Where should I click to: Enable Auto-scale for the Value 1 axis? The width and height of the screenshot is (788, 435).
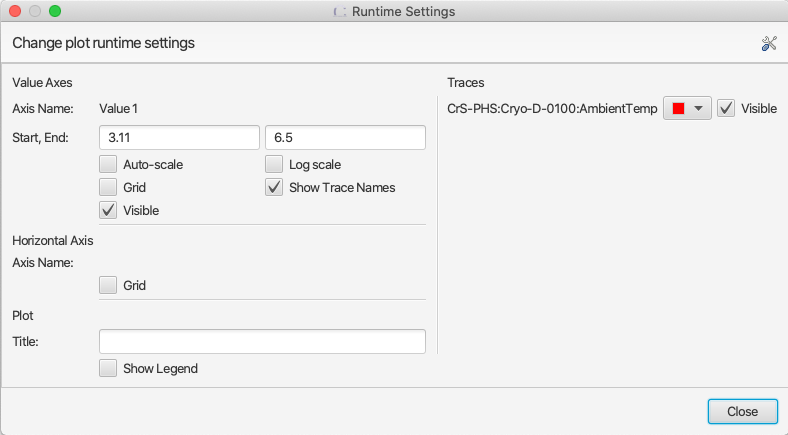point(108,164)
